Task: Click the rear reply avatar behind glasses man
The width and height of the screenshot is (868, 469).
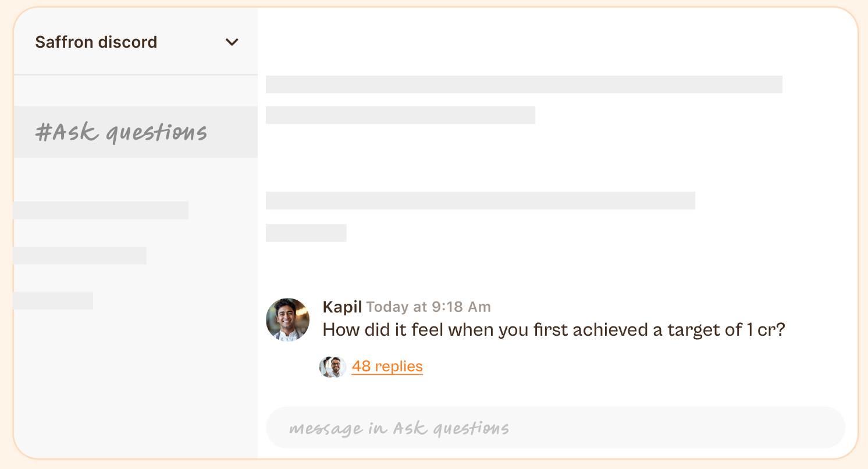Action: tap(325, 367)
